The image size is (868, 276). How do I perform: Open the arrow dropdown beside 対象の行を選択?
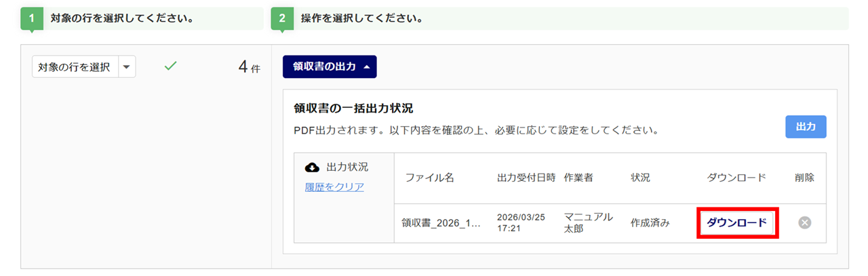click(x=127, y=67)
